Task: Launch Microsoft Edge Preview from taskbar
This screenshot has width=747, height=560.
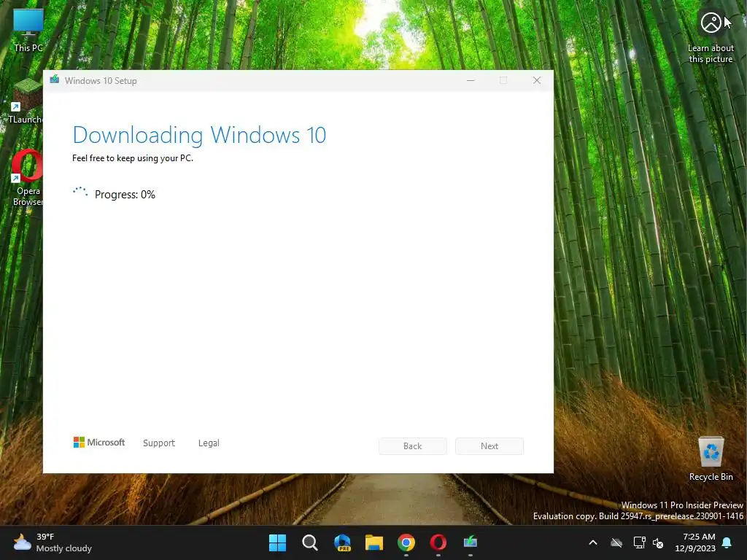Action: [x=342, y=542]
